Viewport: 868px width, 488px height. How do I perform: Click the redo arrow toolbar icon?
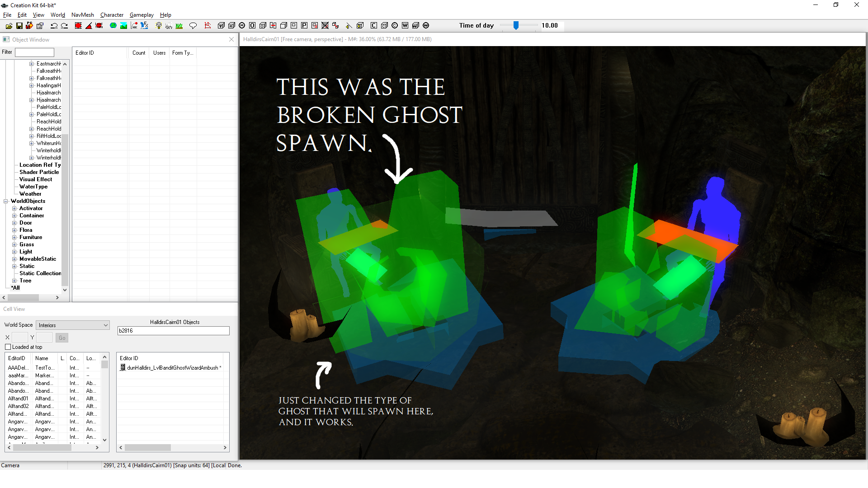point(64,26)
